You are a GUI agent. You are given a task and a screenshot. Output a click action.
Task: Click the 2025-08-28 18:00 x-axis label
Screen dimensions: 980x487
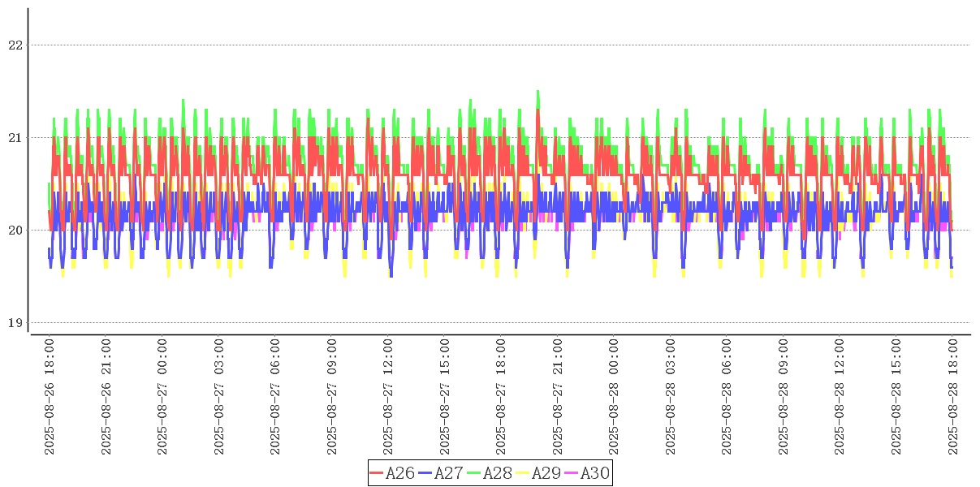click(954, 397)
